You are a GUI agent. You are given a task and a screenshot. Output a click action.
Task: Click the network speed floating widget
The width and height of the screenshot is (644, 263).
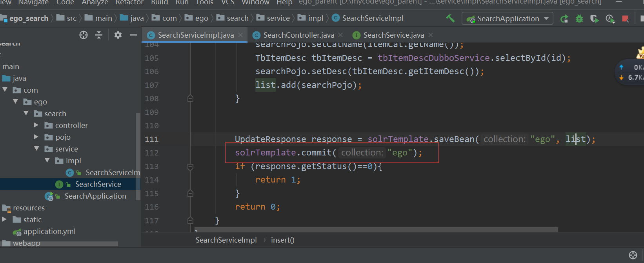tap(630, 72)
